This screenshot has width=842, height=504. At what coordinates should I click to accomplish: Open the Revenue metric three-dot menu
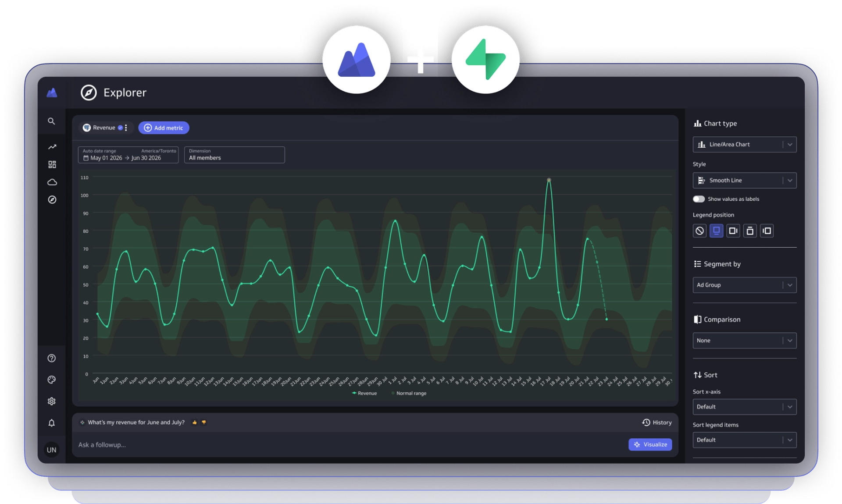click(126, 128)
